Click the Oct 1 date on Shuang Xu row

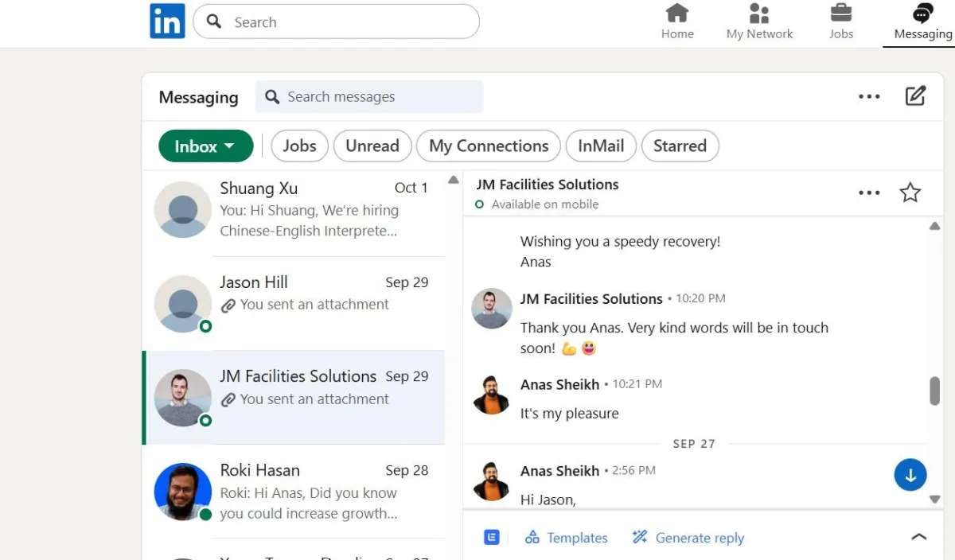point(411,188)
